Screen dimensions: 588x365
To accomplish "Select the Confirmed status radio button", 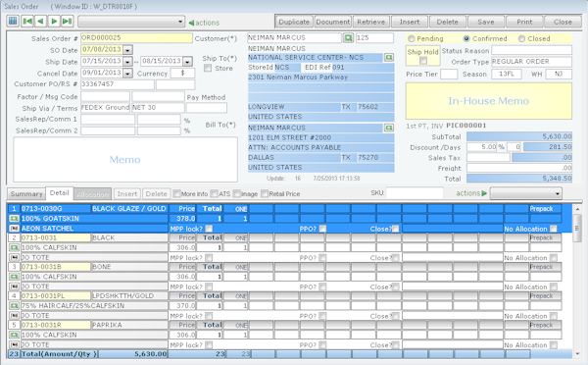I will coord(466,38).
